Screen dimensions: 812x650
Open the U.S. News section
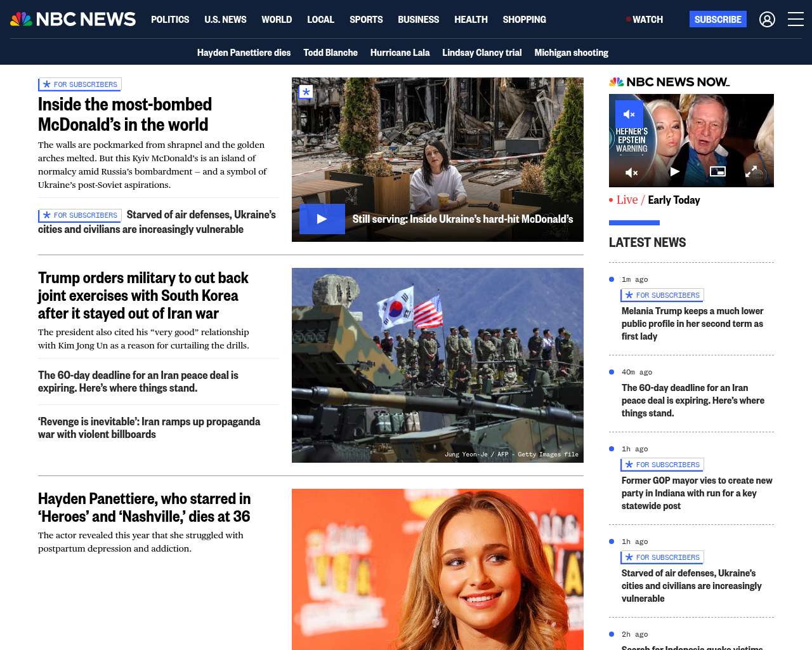[x=225, y=20]
